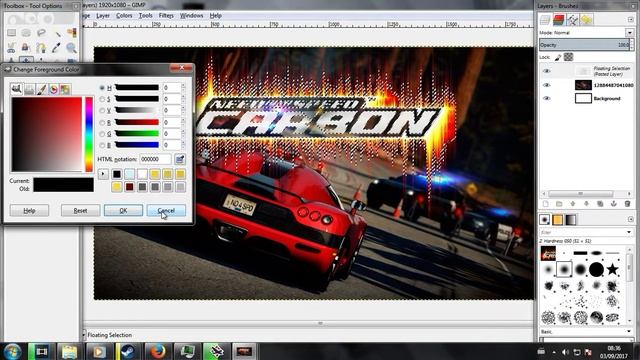Lock pixels with the paintbrush lock icon
Screen dimensions: 640x360
[x=558, y=57]
